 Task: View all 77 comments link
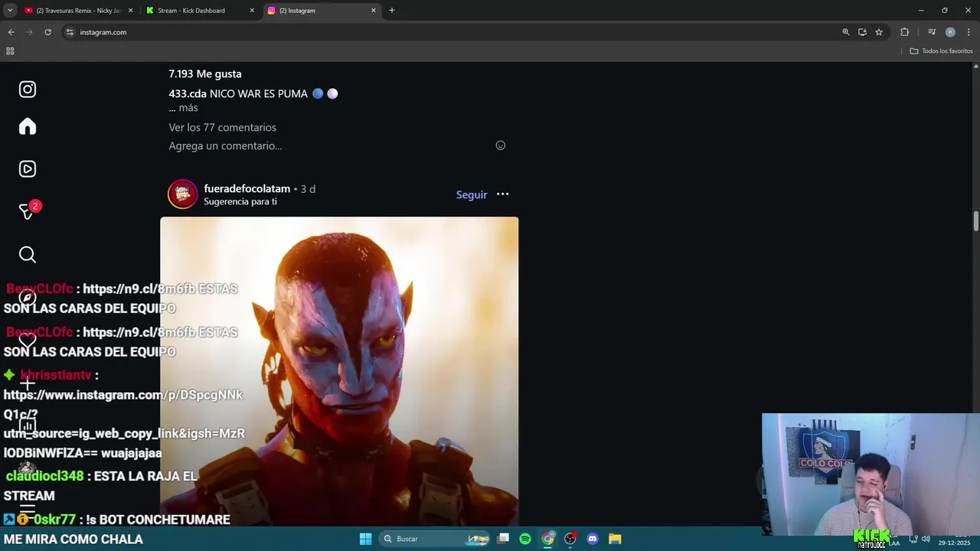tap(223, 127)
